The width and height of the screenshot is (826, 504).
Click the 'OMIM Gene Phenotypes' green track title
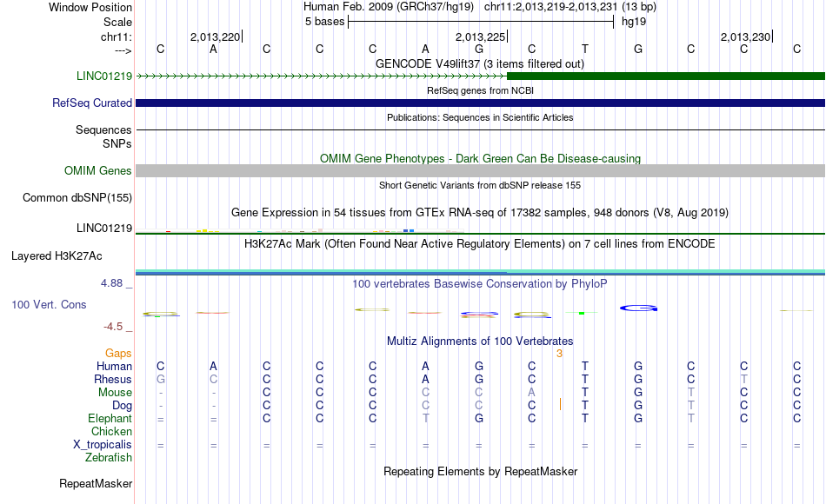pyautogui.click(x=480, y=158)
